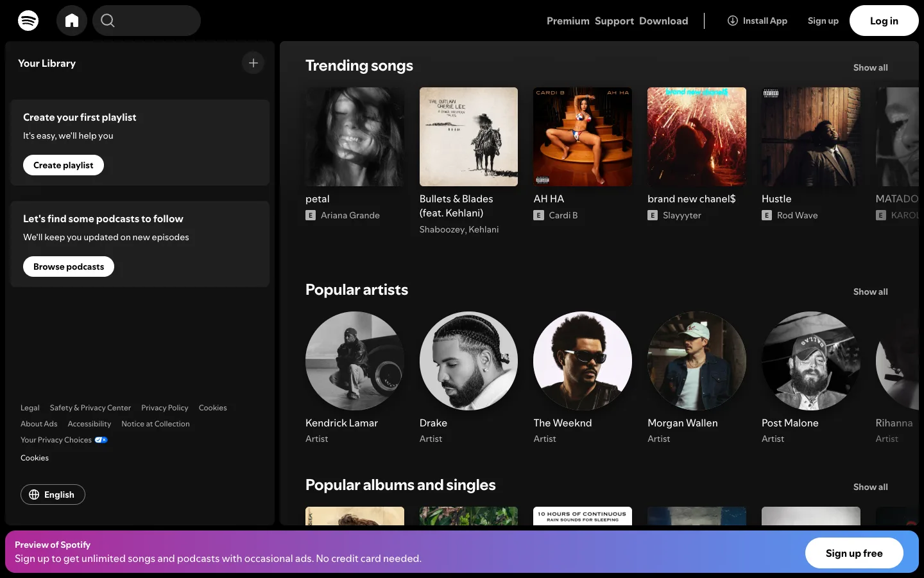
Task: Click the Legal footer link
Action: (30, 408)
